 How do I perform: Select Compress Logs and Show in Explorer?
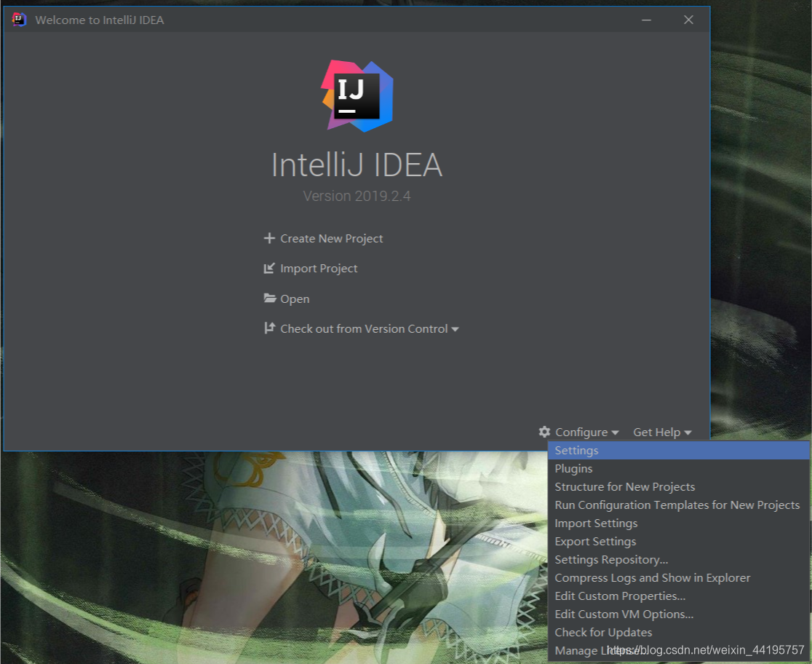678,577
